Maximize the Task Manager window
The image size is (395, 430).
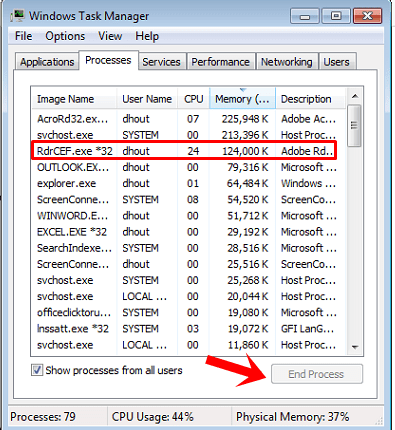[x=336, y=16]
